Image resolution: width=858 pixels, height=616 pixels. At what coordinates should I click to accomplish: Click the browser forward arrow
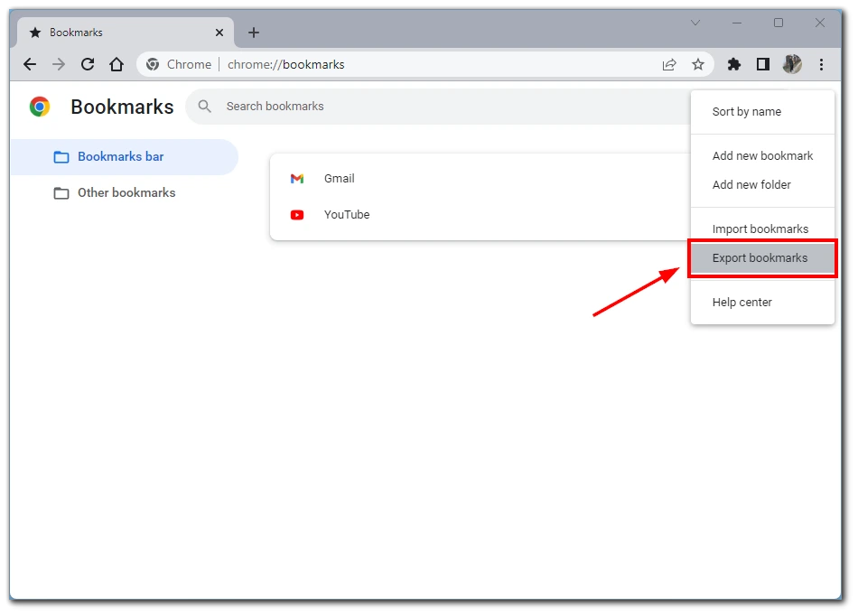pyautogui.click(x=59, y=64)
